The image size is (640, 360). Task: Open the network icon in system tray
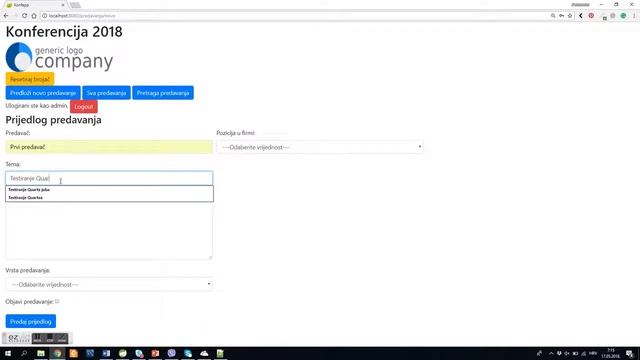(x=583, y=353)
